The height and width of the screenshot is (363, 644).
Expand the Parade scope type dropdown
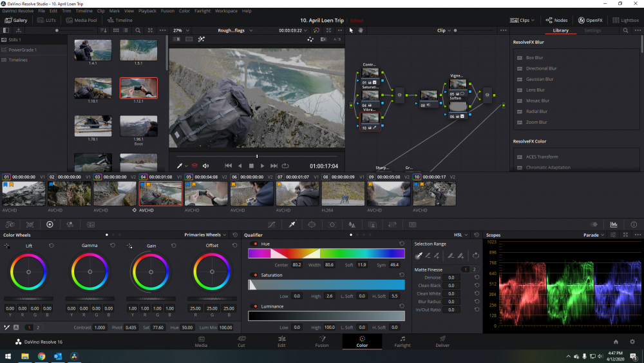pyautogui.click(x=593, y=235)
